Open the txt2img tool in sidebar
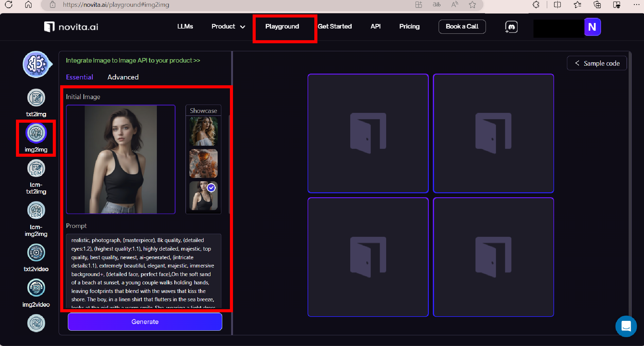Screen dimensions: 644x346 (36, 98)
